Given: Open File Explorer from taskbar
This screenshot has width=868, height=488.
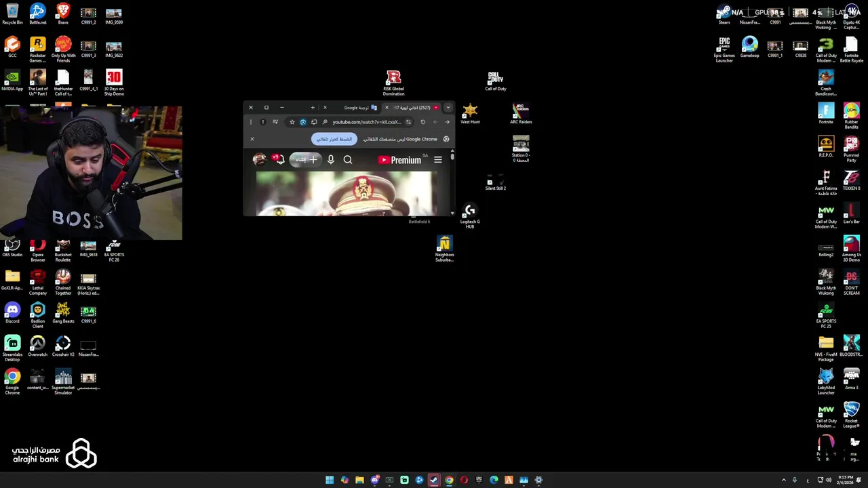Looking at the screenshot, I should point(359,480).
